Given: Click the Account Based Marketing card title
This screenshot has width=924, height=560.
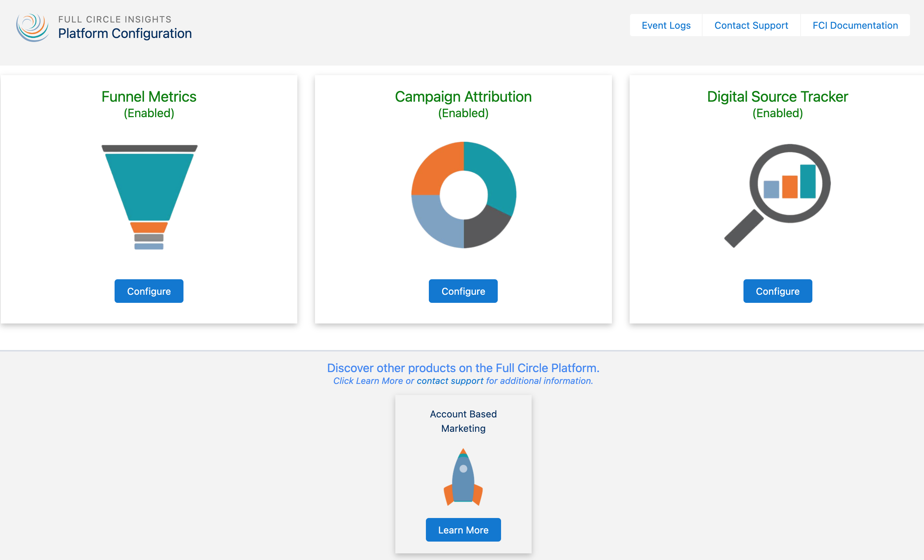Looking at the screenshot, I should 463,421.
